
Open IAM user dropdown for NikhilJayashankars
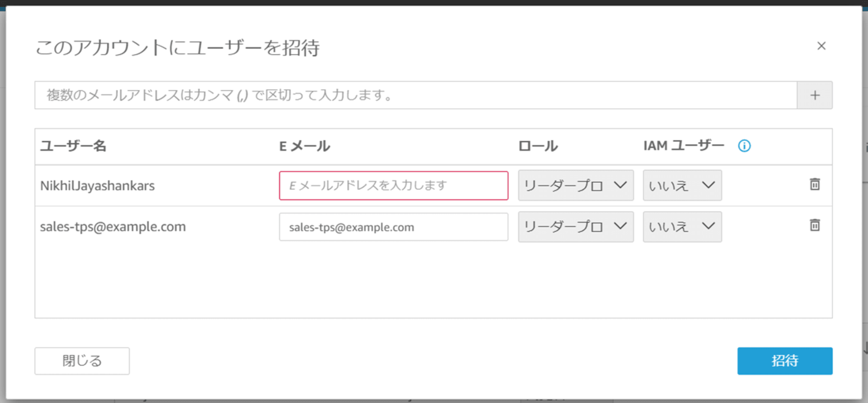coord(682,185)
